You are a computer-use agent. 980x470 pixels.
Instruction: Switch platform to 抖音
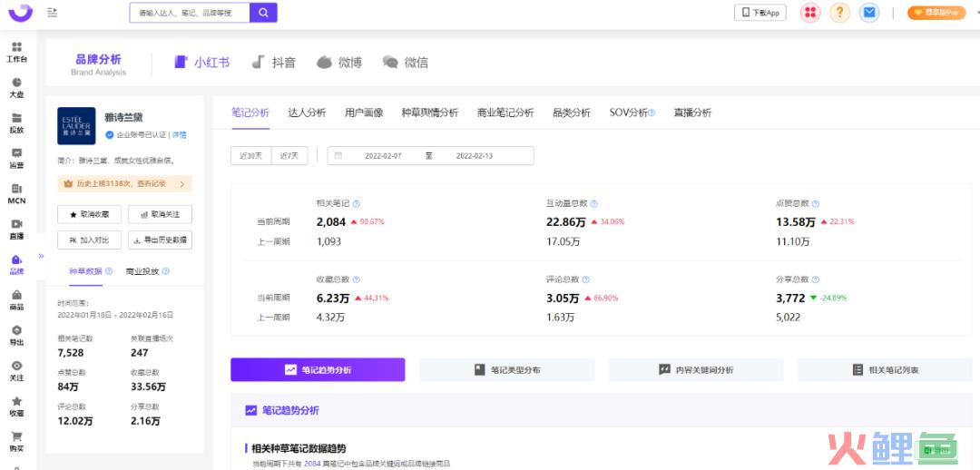point(274,62)
